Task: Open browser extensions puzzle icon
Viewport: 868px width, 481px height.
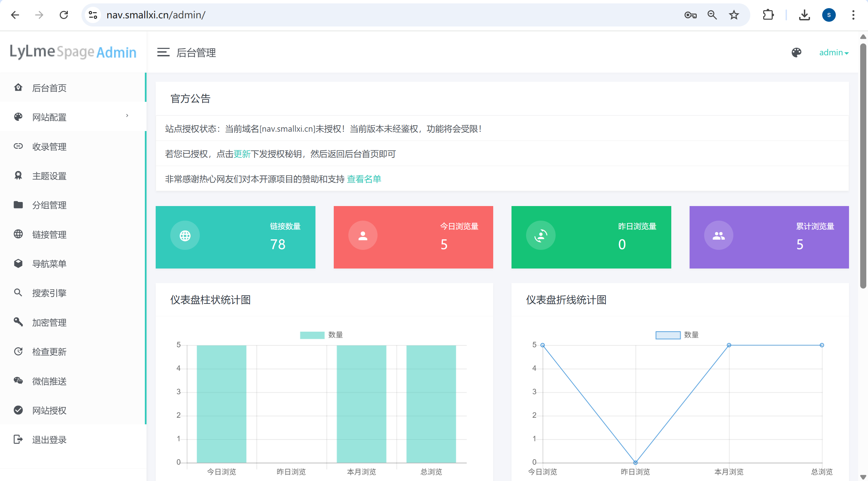Action: point(768,15)
